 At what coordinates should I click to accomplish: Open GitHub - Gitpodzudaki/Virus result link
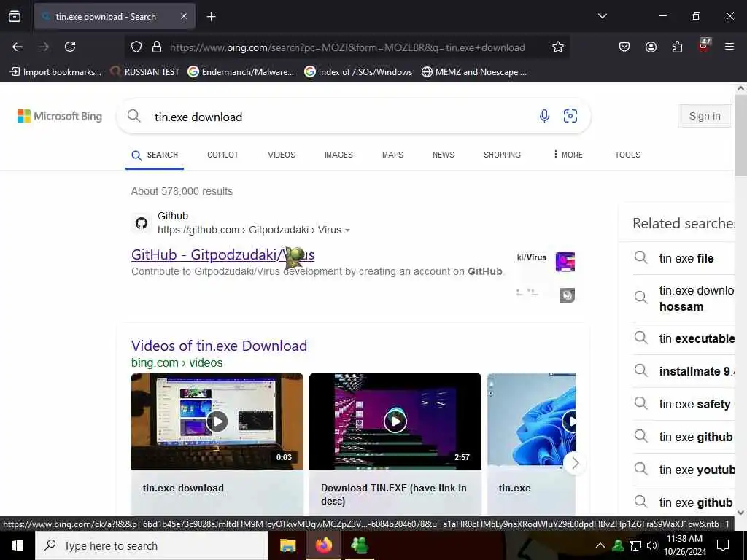pyautogui.click(x=223, y=254)
